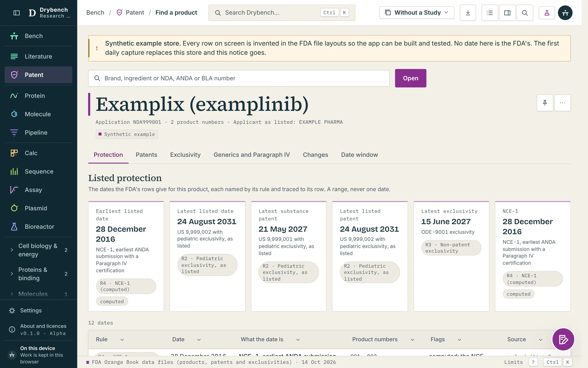Open About and licences info
Image resolution: width=588 pixels, height=368 pixels.
38,330
